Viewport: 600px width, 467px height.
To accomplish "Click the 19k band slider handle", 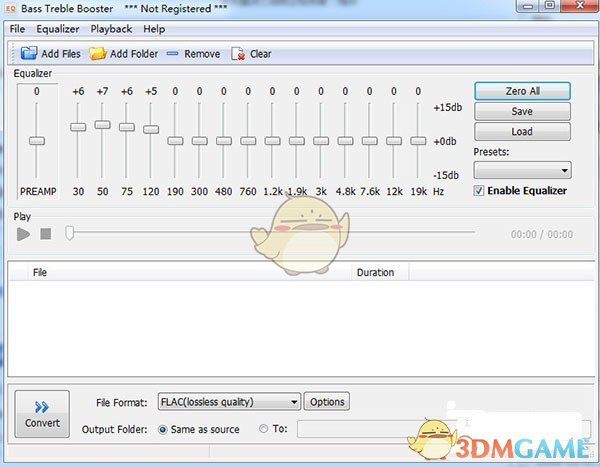I will click(x=418, y=141).
